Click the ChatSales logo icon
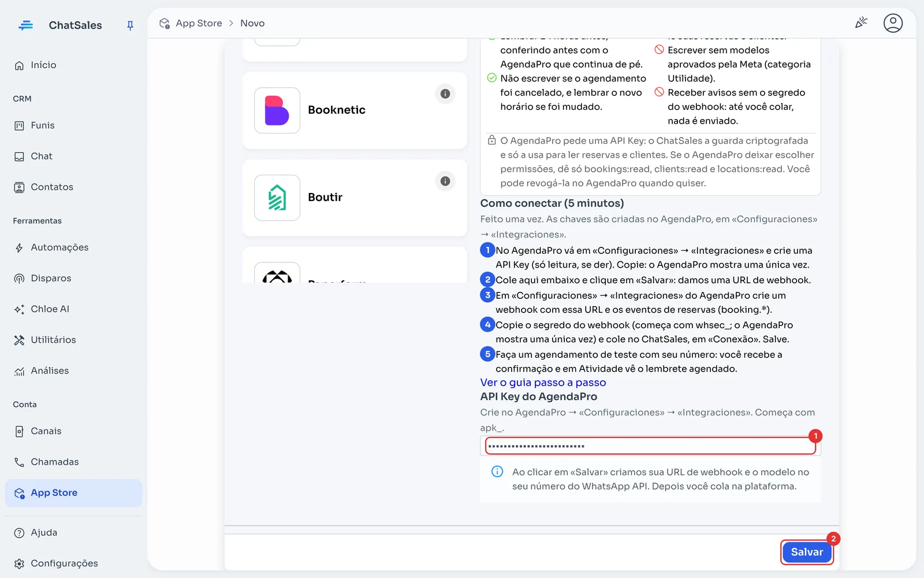The width and height of the screenshot is (924, 578). pos(25,25)
